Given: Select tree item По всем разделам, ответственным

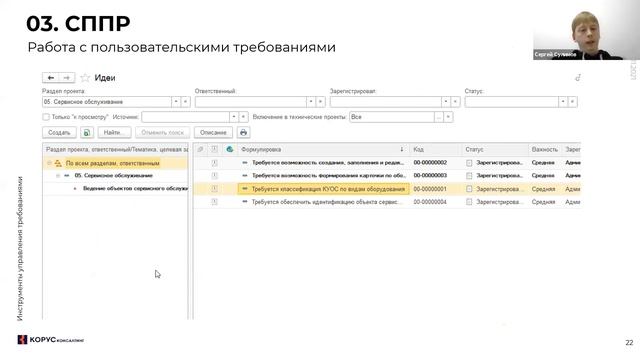Looking at the screenshot, I should (113, 163).
